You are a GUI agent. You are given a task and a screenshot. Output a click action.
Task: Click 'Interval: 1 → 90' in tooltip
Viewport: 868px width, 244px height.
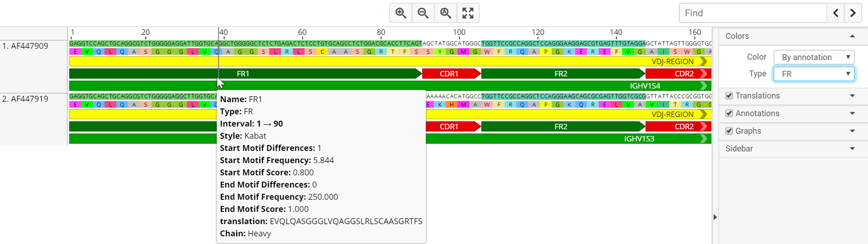point(251,124)
